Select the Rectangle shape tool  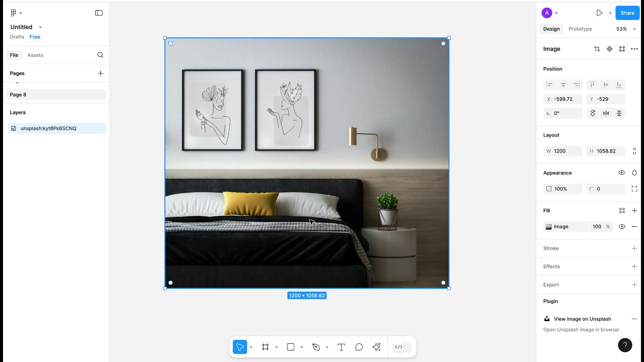(x=291, y=347)
